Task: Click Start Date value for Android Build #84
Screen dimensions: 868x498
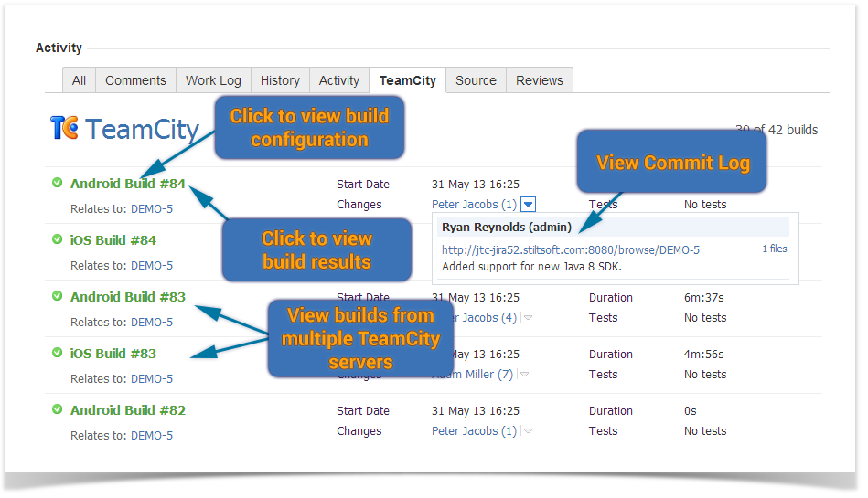Action: tap(476, 185)
